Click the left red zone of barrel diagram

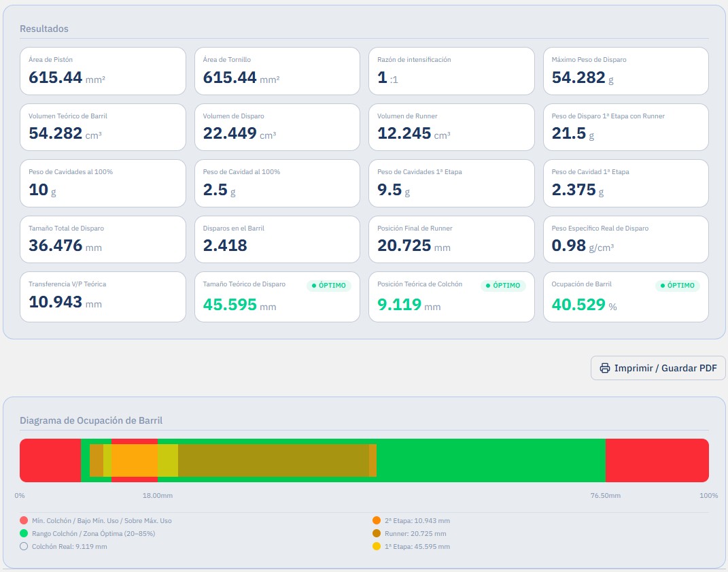point(50,460)
